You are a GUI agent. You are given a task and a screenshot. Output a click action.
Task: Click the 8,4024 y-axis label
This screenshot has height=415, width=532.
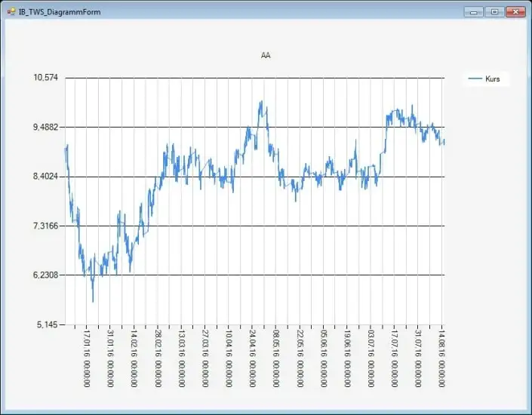click(x=45, y=177)
